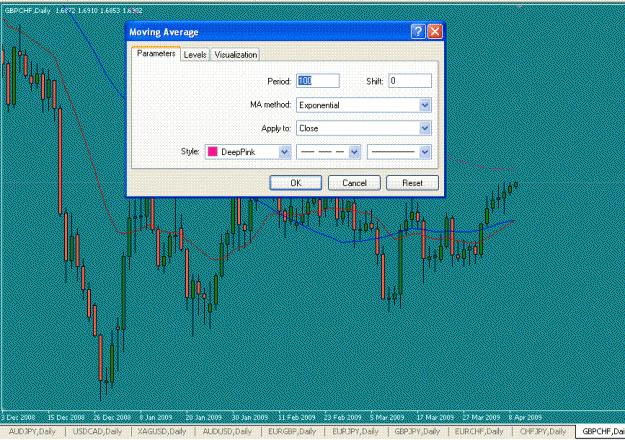Switch to GBPJPY,Daily chart tab
625x440 pixels.
click(417, 432)
